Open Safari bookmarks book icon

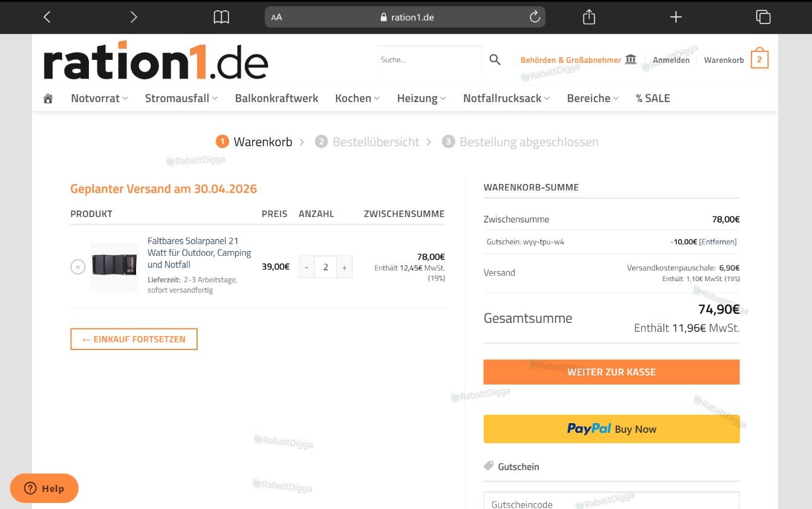(221, 17)
